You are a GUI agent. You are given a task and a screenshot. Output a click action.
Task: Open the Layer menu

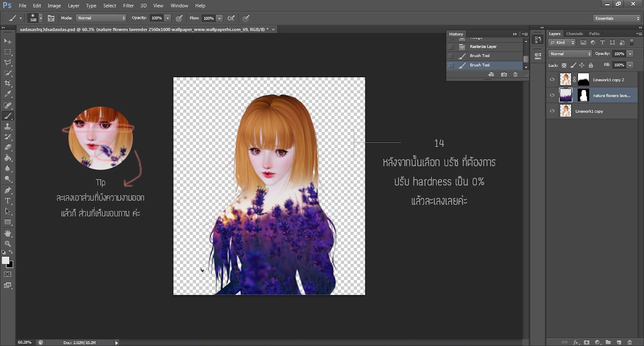coord(74,5)
